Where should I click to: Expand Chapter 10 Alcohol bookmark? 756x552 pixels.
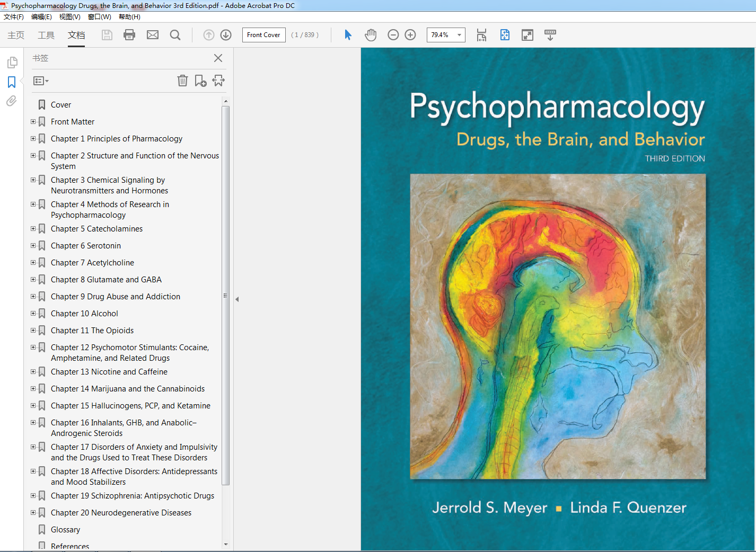coord(33,314)
